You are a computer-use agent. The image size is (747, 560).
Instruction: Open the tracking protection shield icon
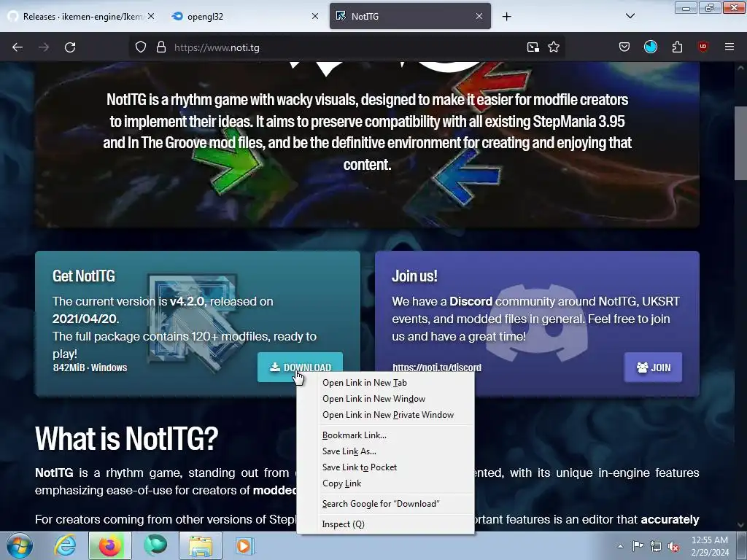141,47
